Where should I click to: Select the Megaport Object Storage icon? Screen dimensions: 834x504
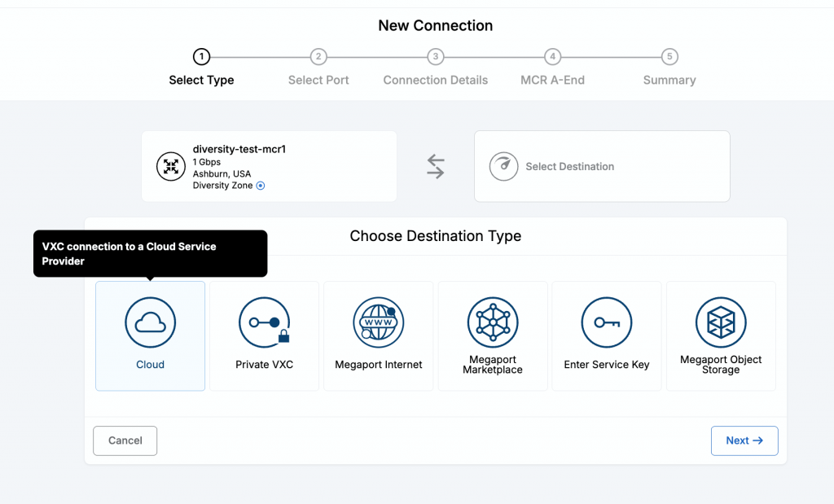click(721, 322)
